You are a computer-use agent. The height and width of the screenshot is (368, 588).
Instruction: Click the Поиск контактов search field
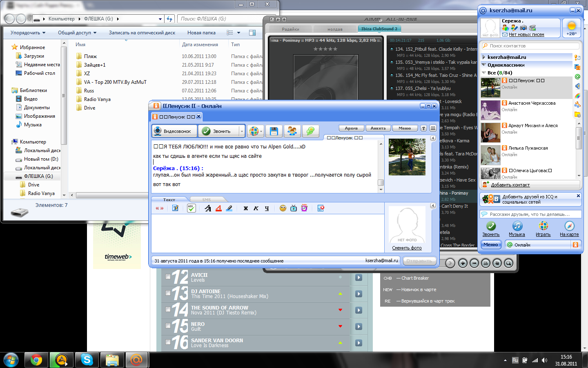tap(531, 46)
